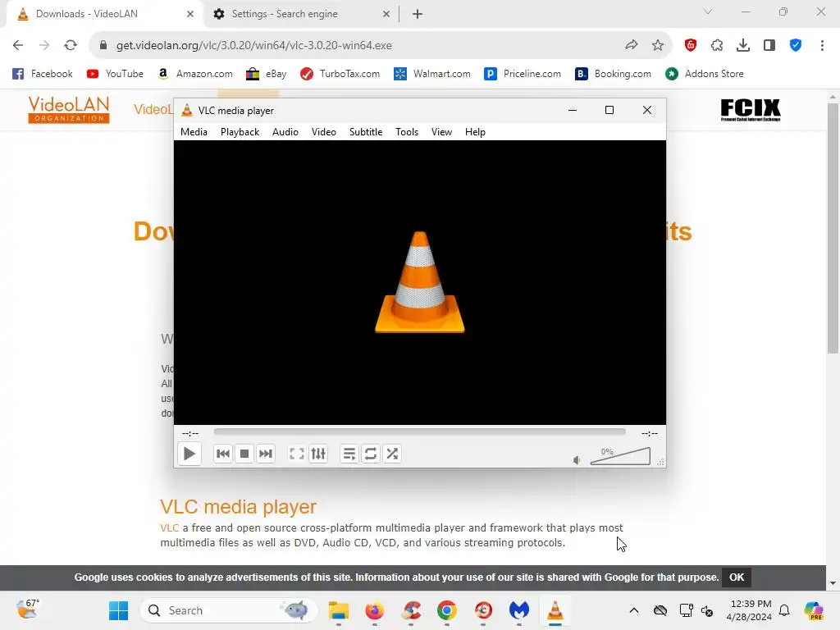
Task: Show hidden tray icons chevron
Action: pos(634,610)
